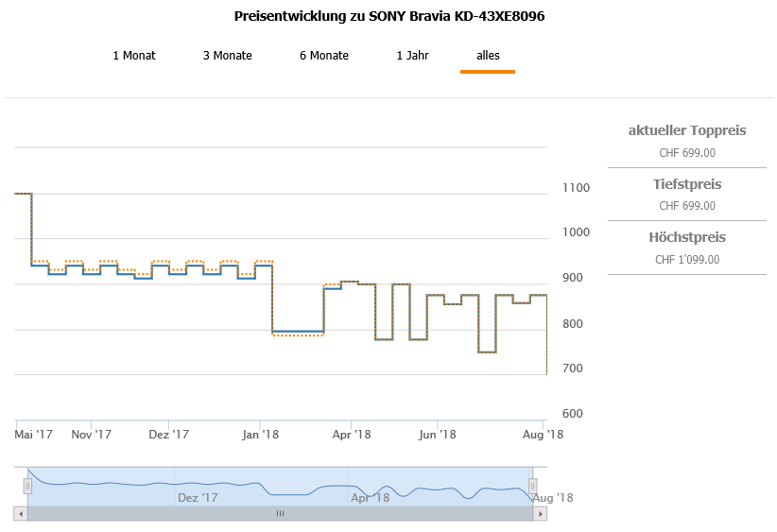Click the navigator scrollbar right arrow

coord(541,514)
